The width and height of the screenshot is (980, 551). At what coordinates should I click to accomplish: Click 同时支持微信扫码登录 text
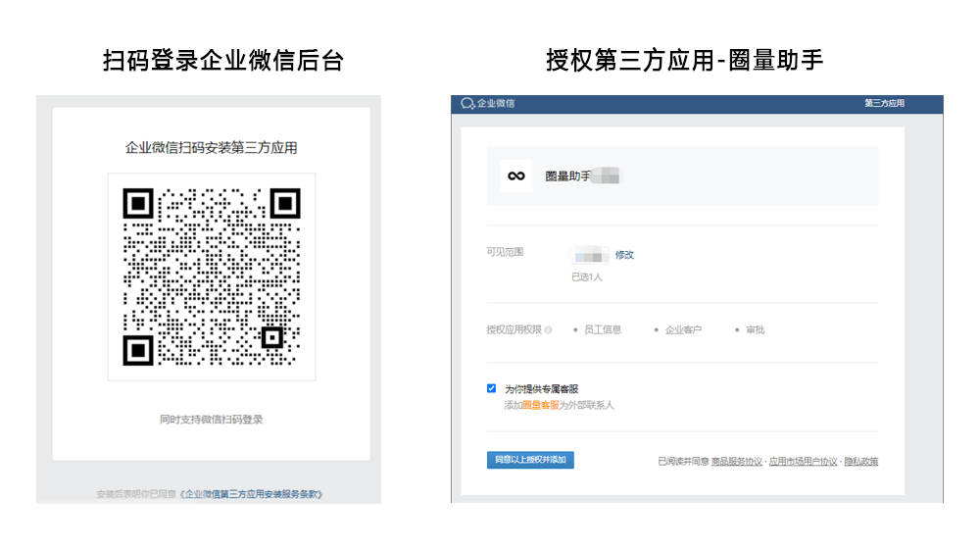pyautogui.click(x=212, y=420)
